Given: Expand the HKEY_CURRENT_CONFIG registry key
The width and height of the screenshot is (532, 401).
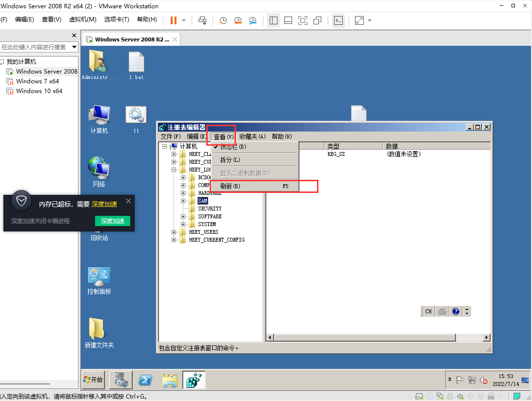Looking at the screenshot, I should pos(174,240).
